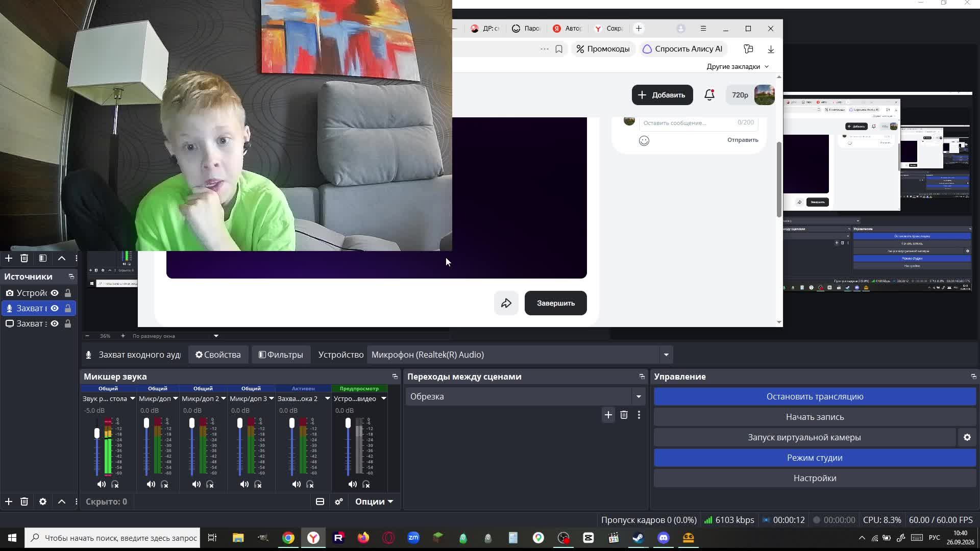Open Discord from the taskbar
The height and width of the screenshot is (551, 980).
point(663,538)
